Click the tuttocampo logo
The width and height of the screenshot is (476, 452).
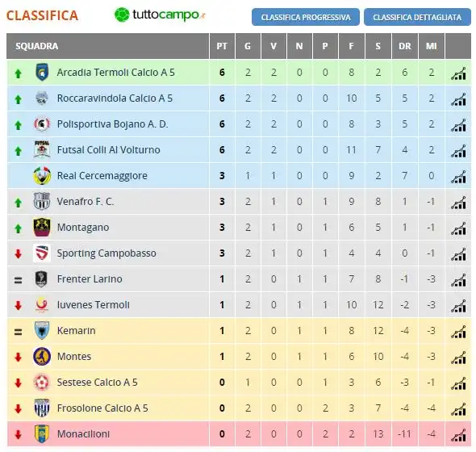click(160, 15)
